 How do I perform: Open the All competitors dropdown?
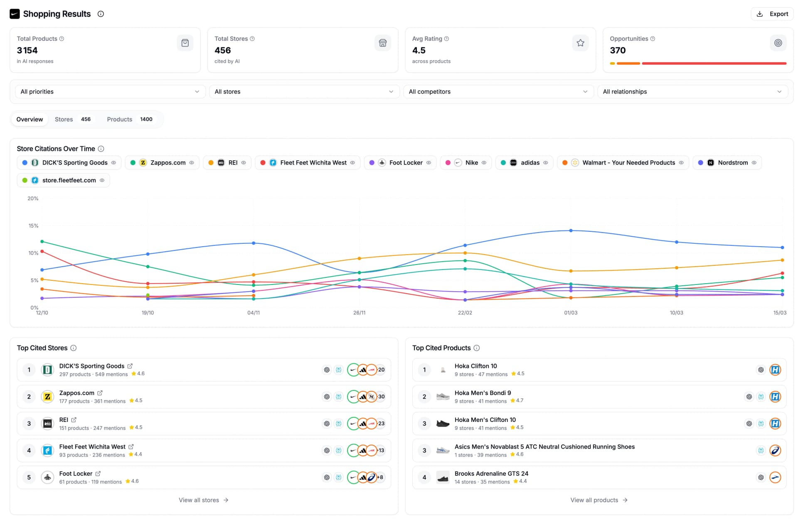498,91
